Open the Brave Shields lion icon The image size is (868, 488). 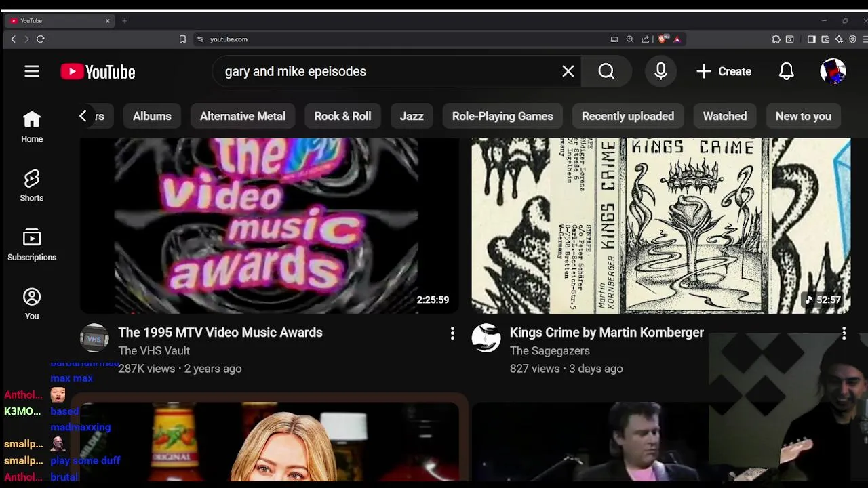pos(663,39)
